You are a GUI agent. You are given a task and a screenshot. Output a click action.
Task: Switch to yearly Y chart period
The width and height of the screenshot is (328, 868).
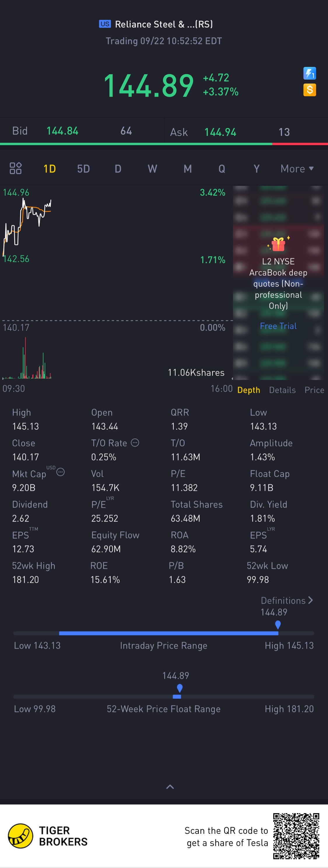tap(256, 168)
